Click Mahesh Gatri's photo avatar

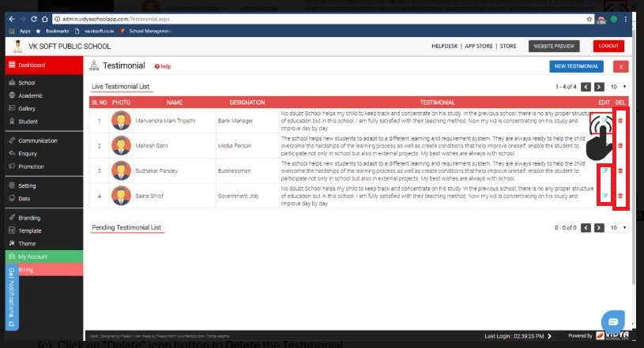point(121,146)
